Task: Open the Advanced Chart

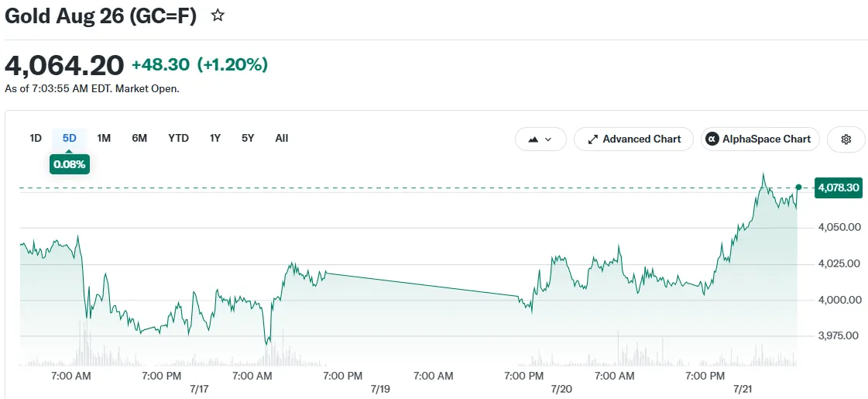Action: pyautogui.click(x=634, y=139)
